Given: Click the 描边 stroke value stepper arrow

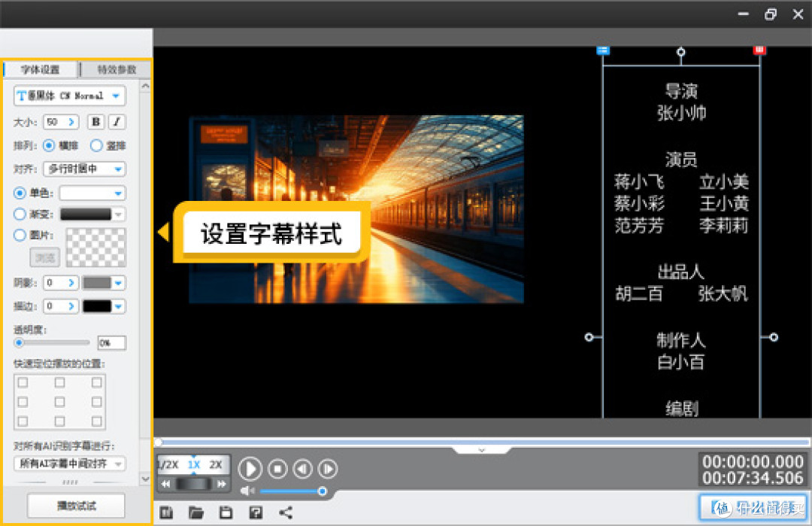Looking at the screenshot, I should coord(71,306).
